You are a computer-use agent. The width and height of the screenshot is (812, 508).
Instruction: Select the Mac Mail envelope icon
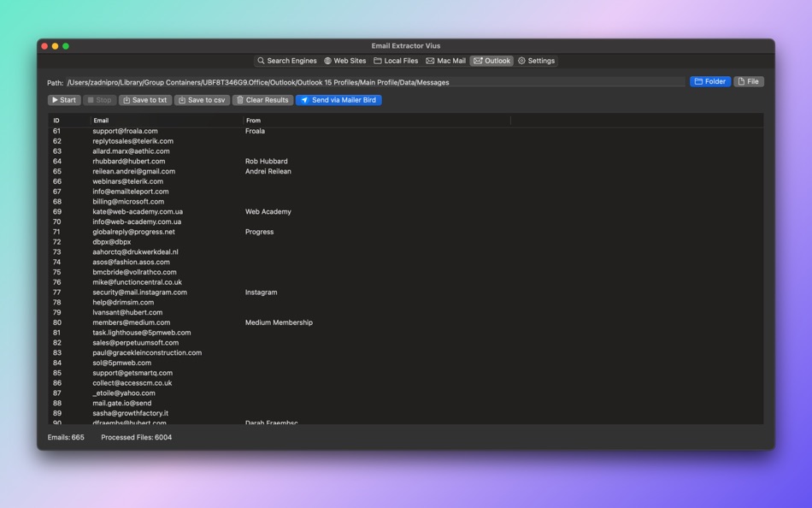[430, 61]
